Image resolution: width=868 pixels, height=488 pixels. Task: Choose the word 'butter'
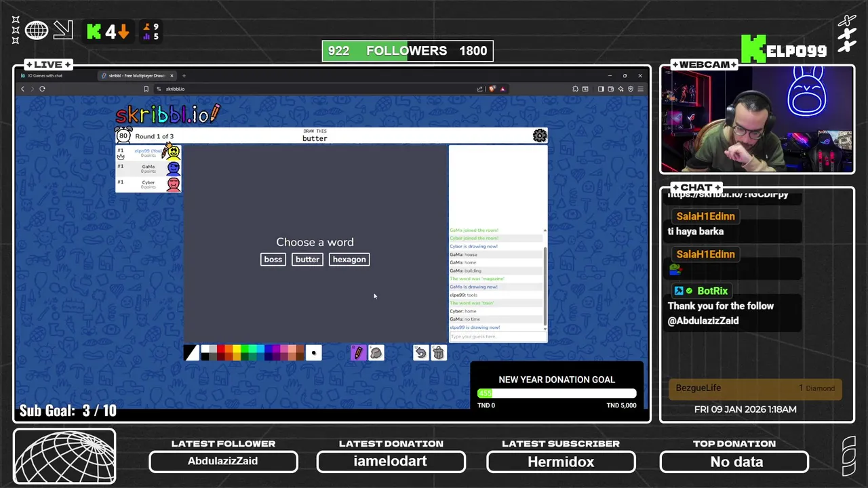pos(307,260)
